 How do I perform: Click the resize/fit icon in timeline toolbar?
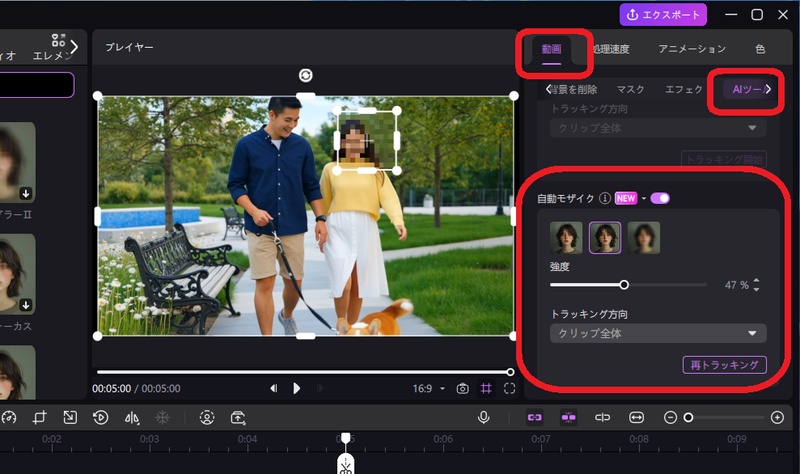pyautogui.click(x=70, y=417)
